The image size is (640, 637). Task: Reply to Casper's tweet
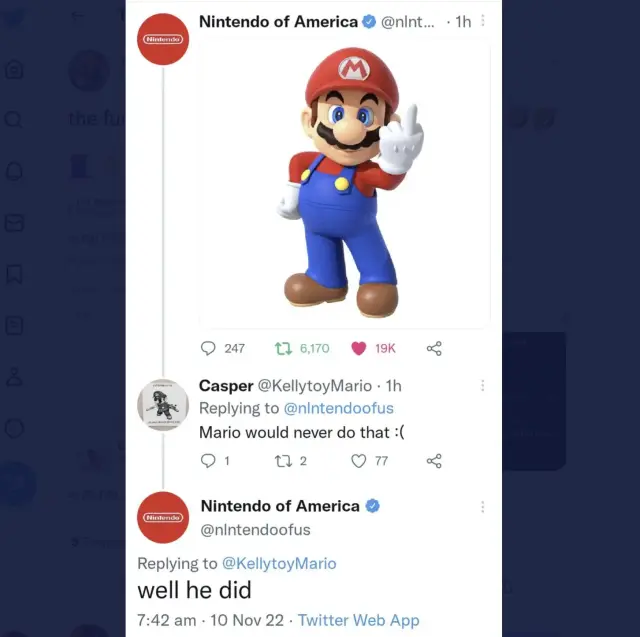[x=208, y=461]
